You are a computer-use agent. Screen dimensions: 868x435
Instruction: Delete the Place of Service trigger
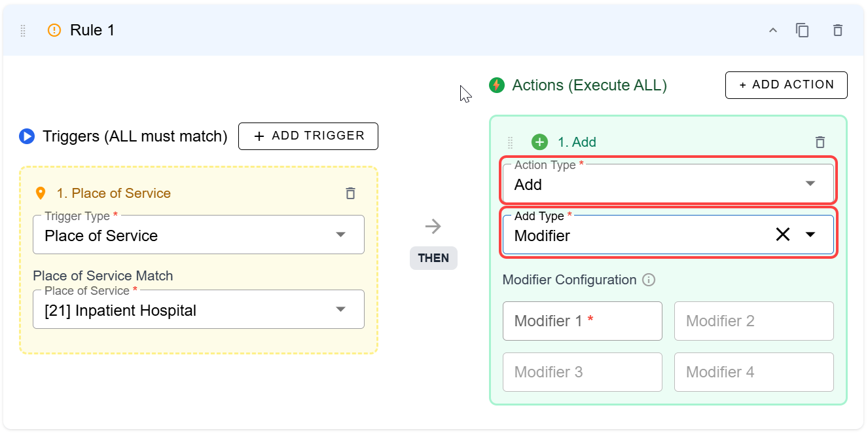[x=350, y=193]
